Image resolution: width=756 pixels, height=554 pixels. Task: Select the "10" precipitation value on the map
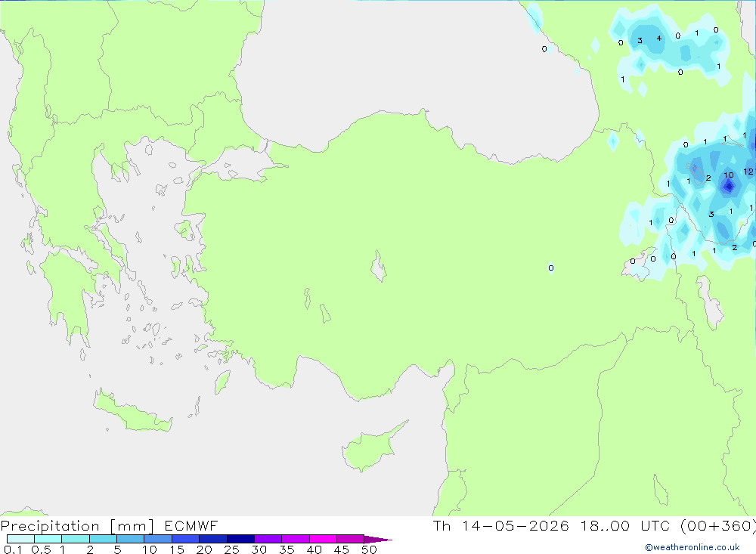pyautogui.click(x=729, y=175)
